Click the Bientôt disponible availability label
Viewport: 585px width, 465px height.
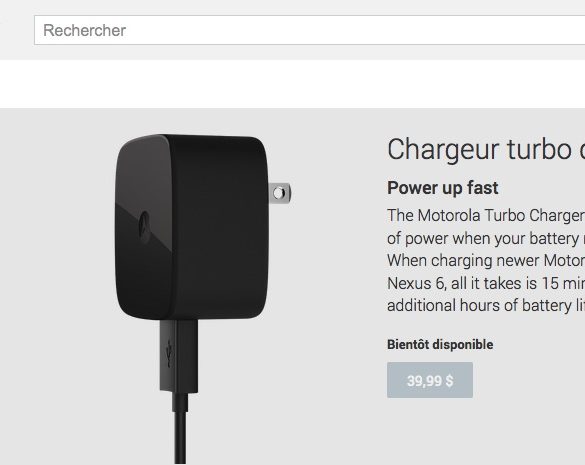(440, 344)
